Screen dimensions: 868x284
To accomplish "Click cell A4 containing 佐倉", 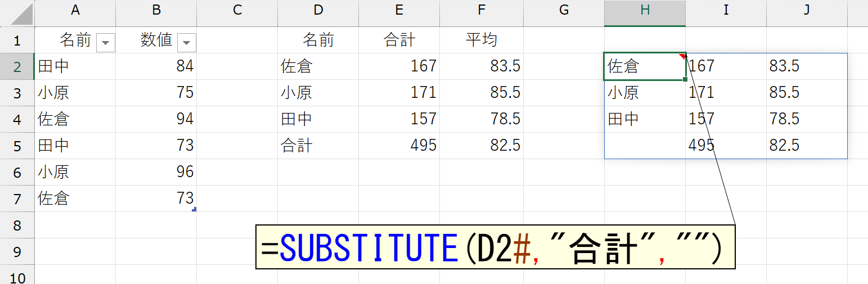I will point(75,119).
